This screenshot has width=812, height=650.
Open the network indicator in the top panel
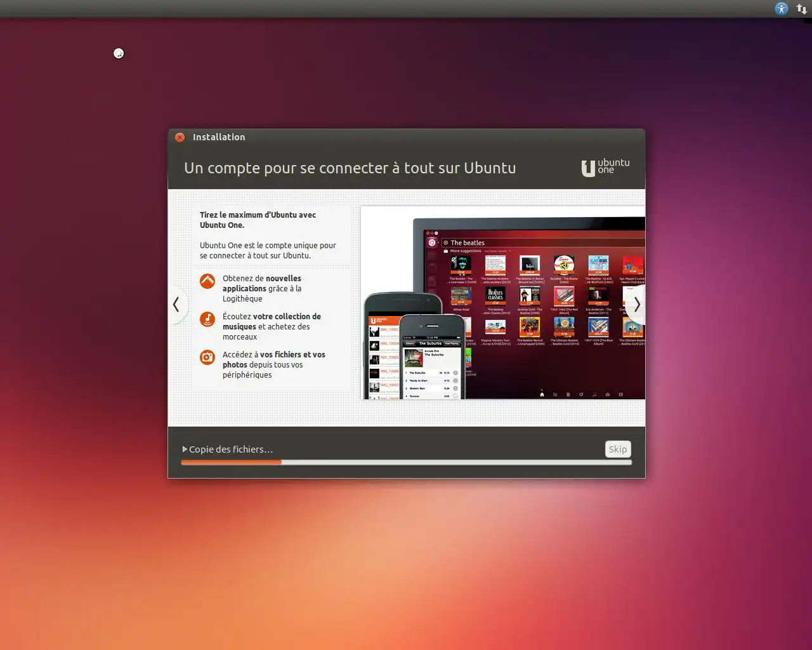pos(802,9)
